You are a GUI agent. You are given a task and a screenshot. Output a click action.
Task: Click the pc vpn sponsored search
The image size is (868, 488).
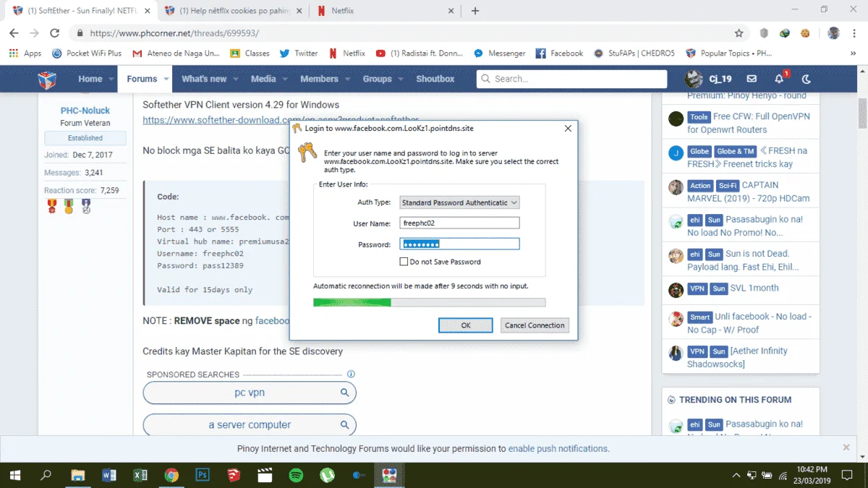tap(250, 393)
